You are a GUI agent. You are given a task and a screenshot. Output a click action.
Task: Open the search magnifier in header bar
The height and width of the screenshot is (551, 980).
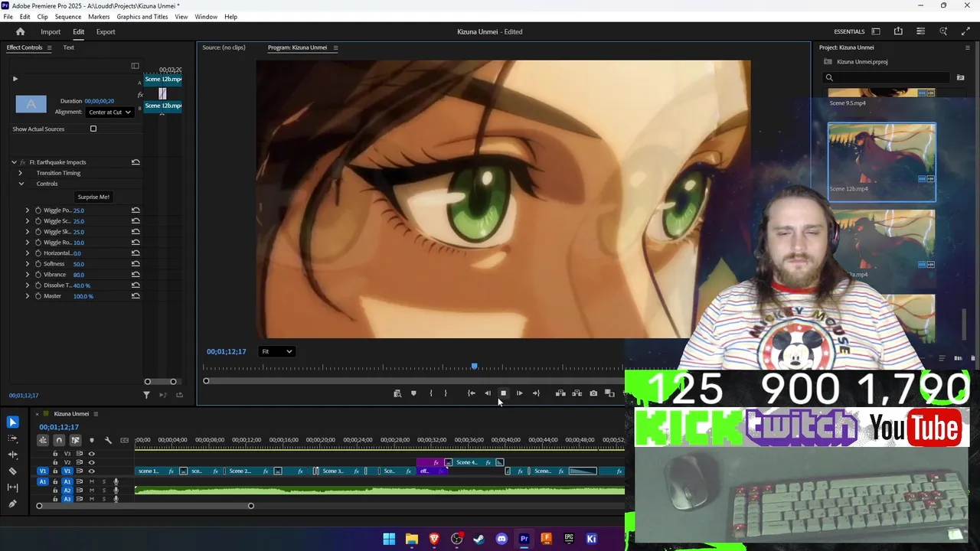pyautogui.click(x=943, y=31)
